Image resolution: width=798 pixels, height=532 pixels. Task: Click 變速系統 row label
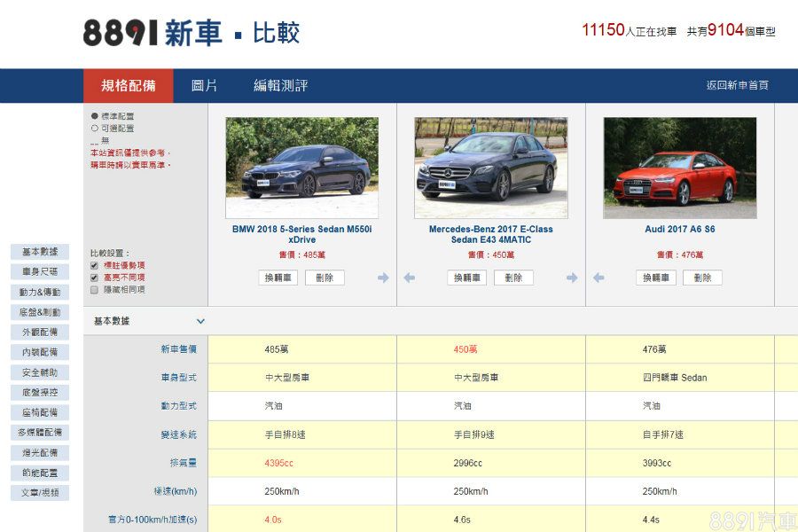point(178,434)
